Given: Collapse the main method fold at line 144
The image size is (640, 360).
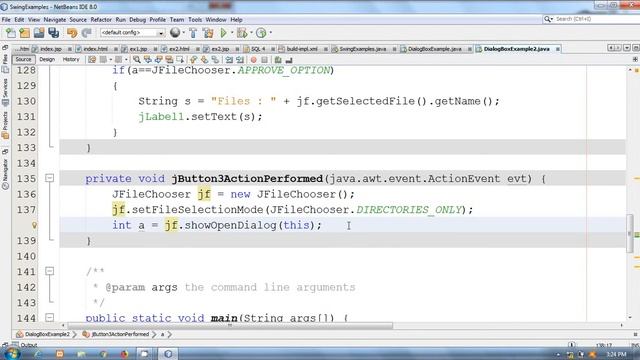Looking at the screenshot, I should [49, 317].
